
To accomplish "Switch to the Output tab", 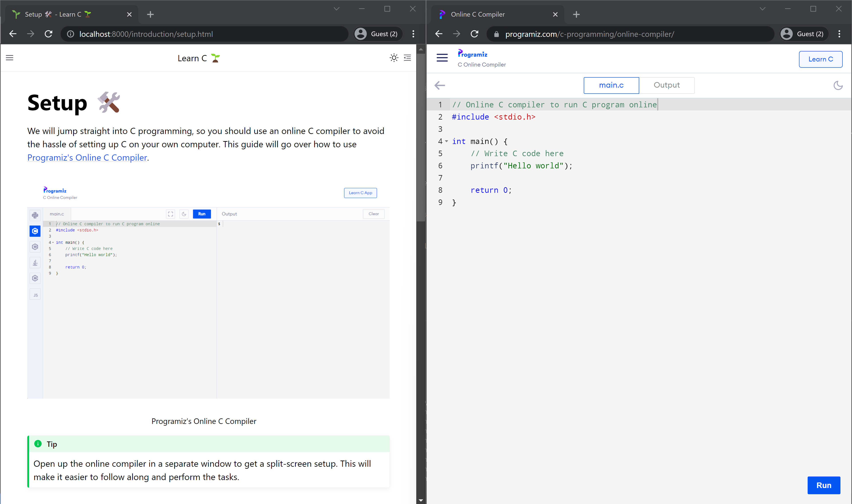I will [667, 85].
